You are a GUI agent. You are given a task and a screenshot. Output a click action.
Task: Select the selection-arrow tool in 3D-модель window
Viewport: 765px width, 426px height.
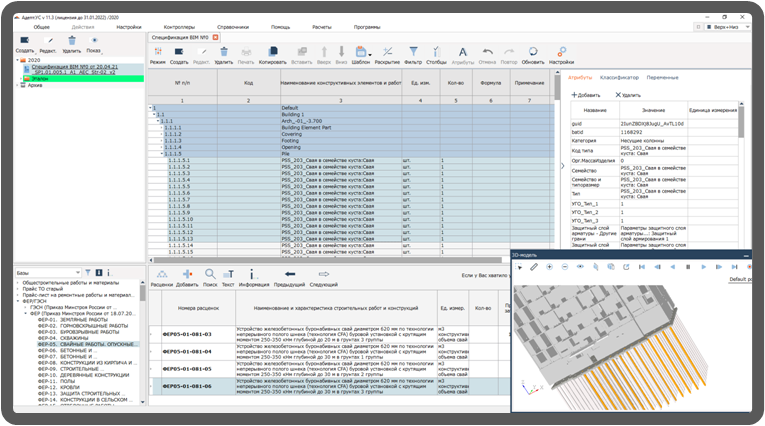click(519, 267)
